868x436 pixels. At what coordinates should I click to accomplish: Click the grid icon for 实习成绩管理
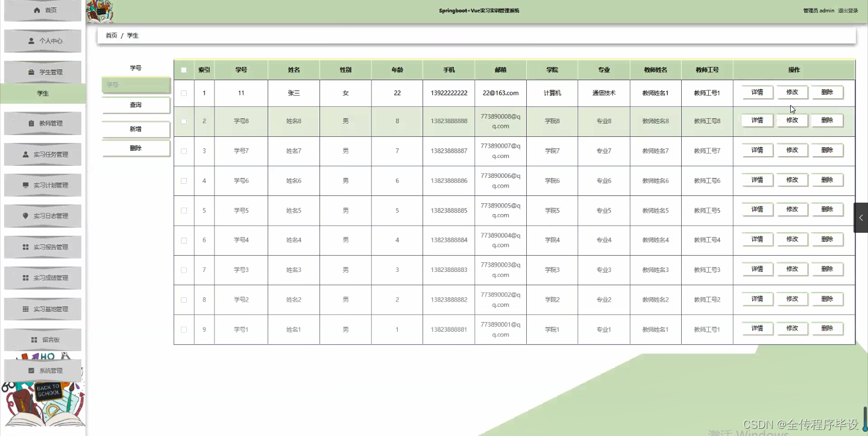point(25,278)
